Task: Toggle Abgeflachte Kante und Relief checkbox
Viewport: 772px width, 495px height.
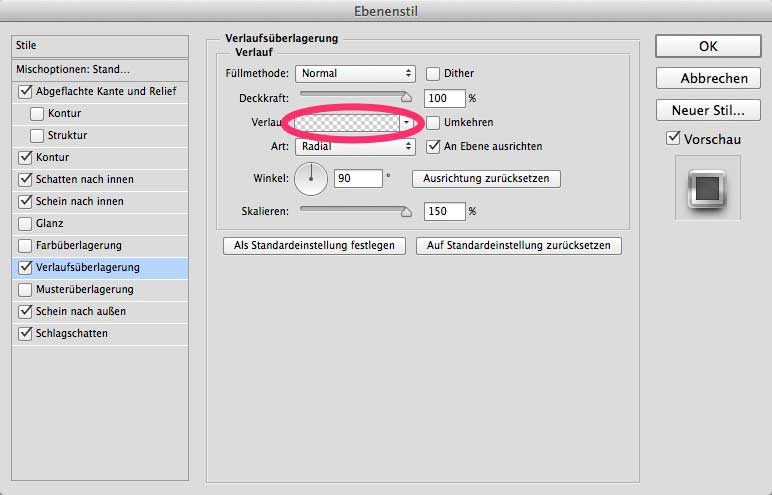Action: 25,92
